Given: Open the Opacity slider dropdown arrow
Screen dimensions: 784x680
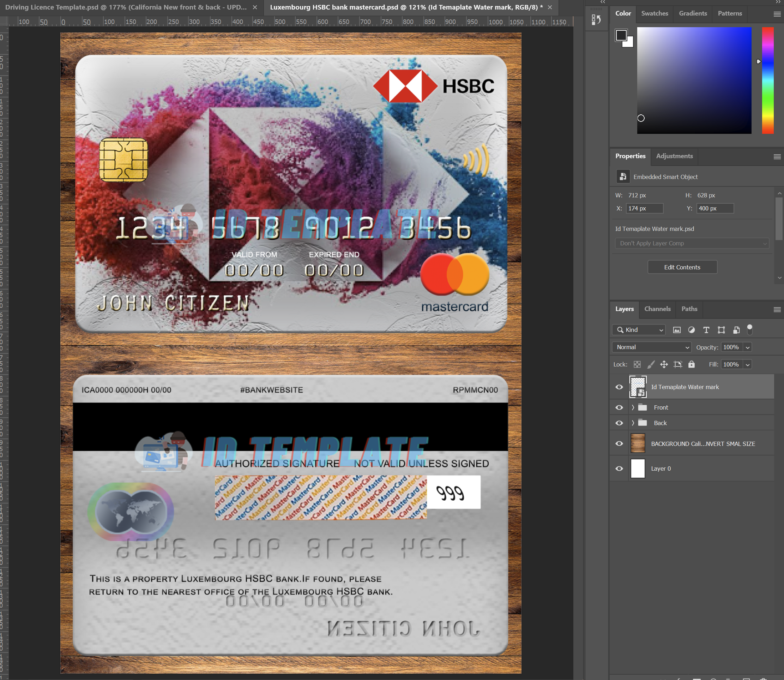Looking at the screenshot, I should coord(748,347).
